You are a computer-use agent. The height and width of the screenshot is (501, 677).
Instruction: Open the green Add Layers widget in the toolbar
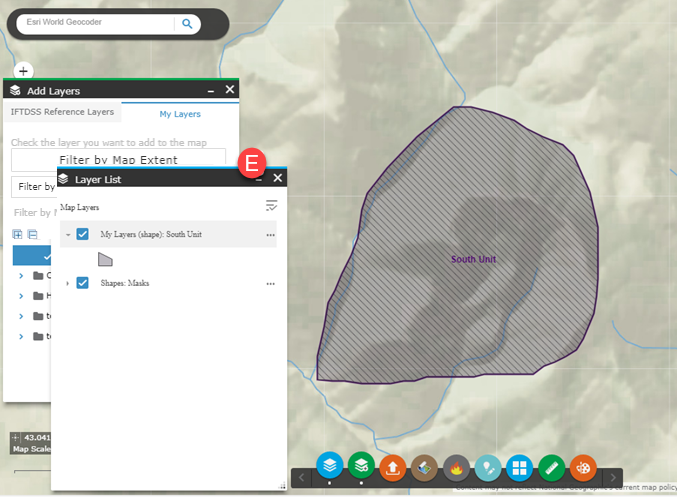[361, 466]
